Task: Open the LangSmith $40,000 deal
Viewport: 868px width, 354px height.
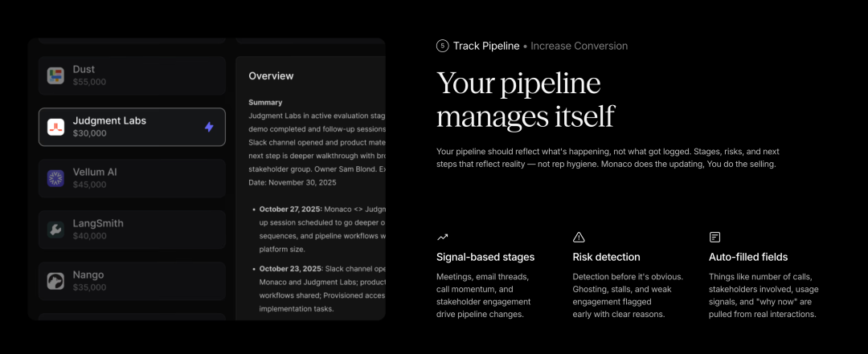Action: pyautogui.click(x=133, y=230)
